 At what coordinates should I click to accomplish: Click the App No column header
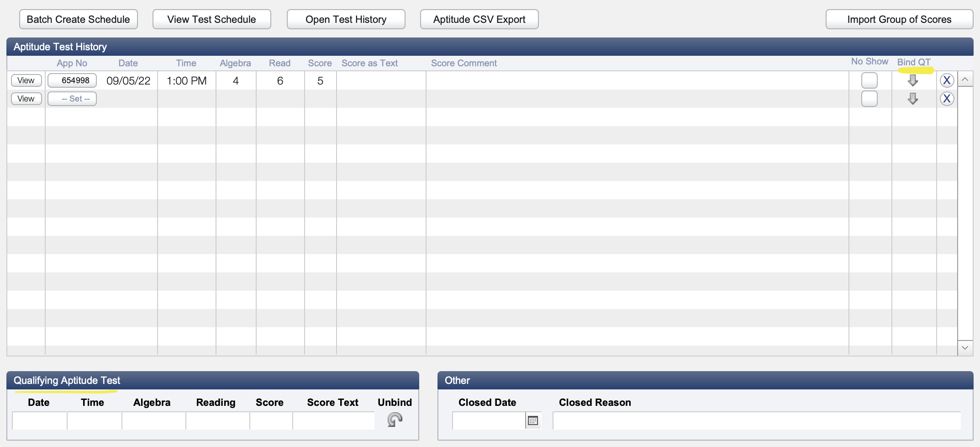pyautogui.click(x=72, y=63)
